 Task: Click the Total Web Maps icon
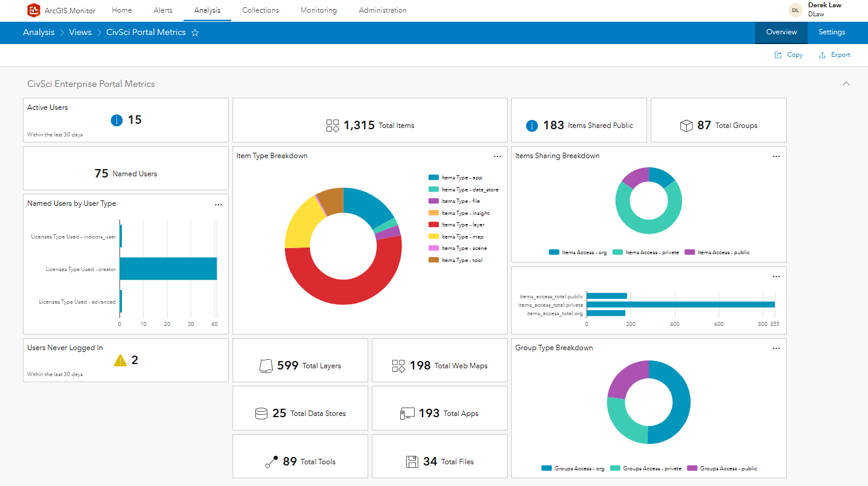[398, 366]
